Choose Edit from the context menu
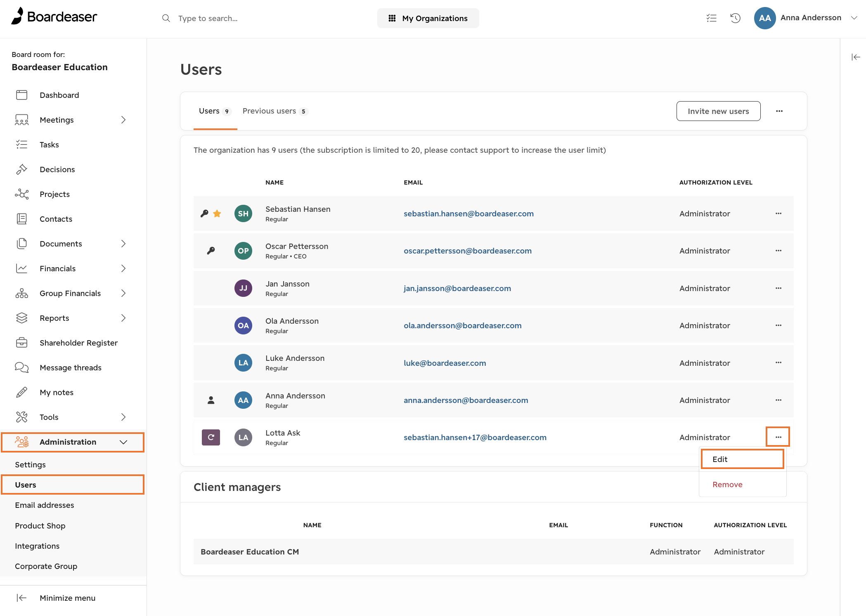Screen dimensions: 866x616 click(742, 459)
